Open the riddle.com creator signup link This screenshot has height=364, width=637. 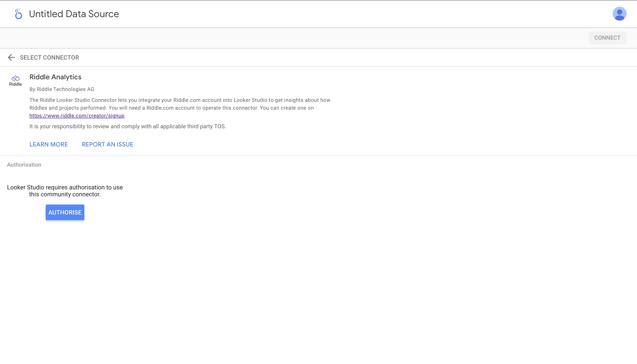[77, 116]
